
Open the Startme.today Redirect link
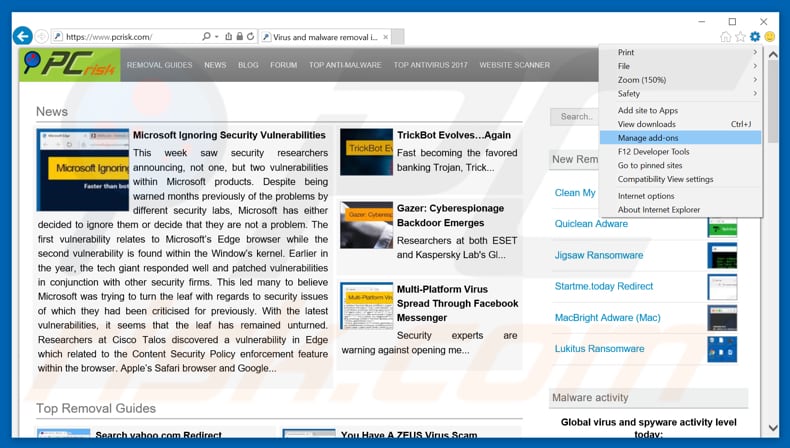tap(604, 286)
